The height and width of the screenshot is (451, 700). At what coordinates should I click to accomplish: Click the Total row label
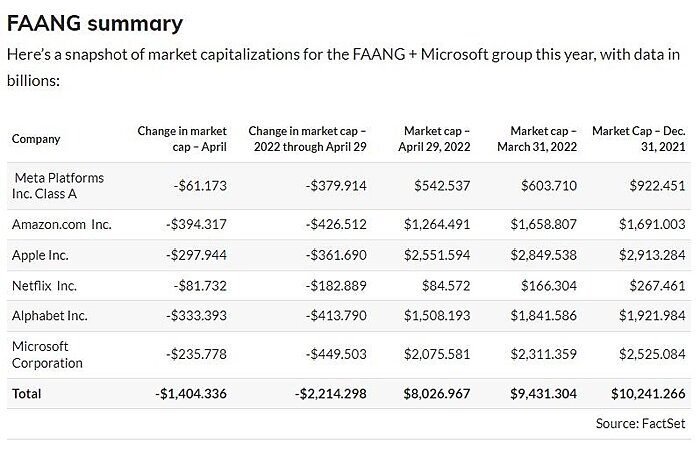tap(27, 394)
